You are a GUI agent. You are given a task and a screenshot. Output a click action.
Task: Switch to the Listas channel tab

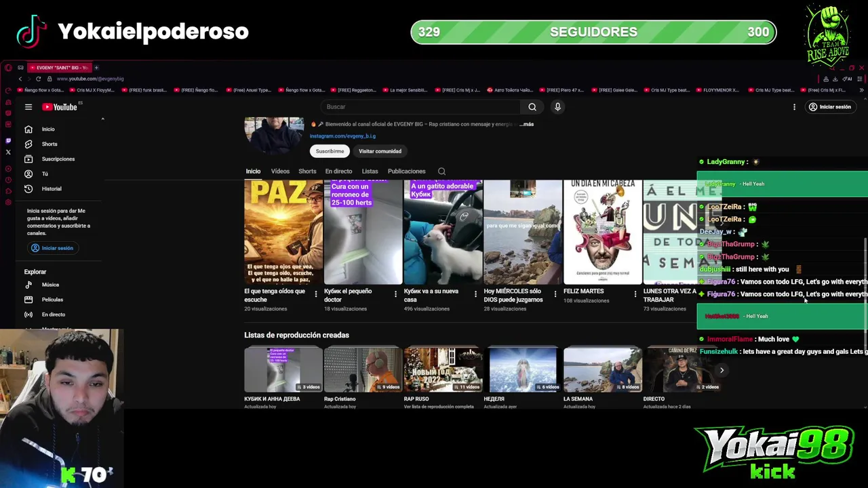coord(370,171)
